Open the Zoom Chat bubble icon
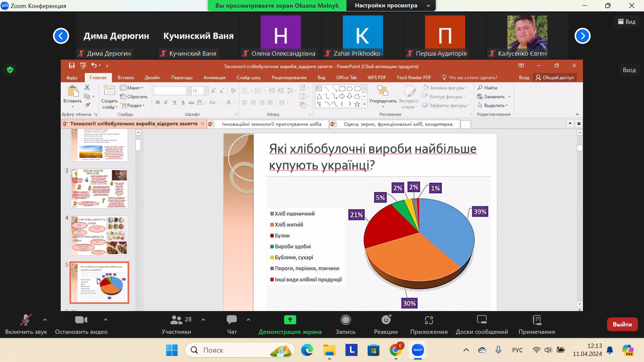The width and height of the screenshot is (644, 362). pyautogui.click(x=231, y=320)
